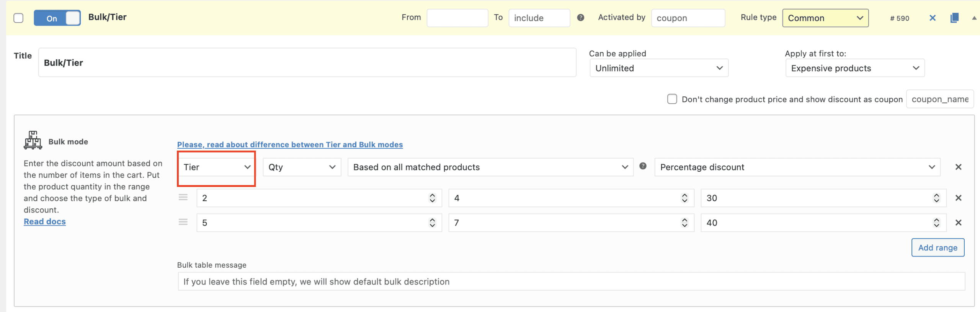Expand the Percentage discount dropdown
The height and width of the screenshot is (312, 980).
click(x=797, y=167)
